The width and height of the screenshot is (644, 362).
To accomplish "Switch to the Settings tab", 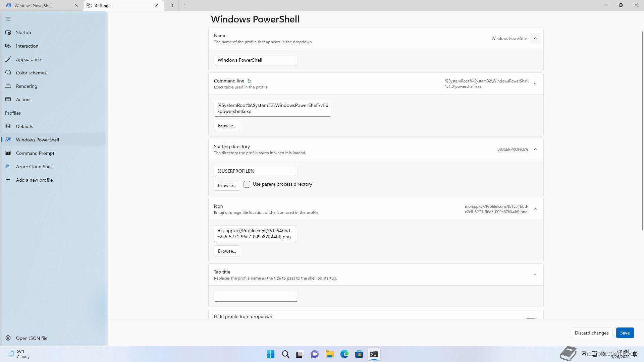I will [x=124, y=5].
